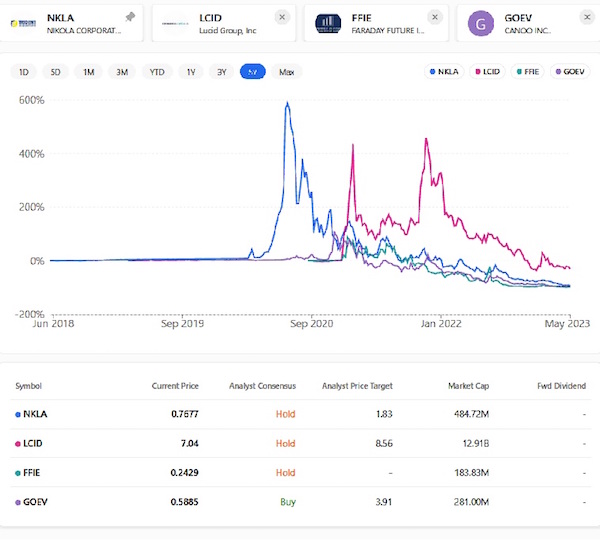Click the Nikola company logo
Screen dimensions: 600x545
click(x=23, y=24)
